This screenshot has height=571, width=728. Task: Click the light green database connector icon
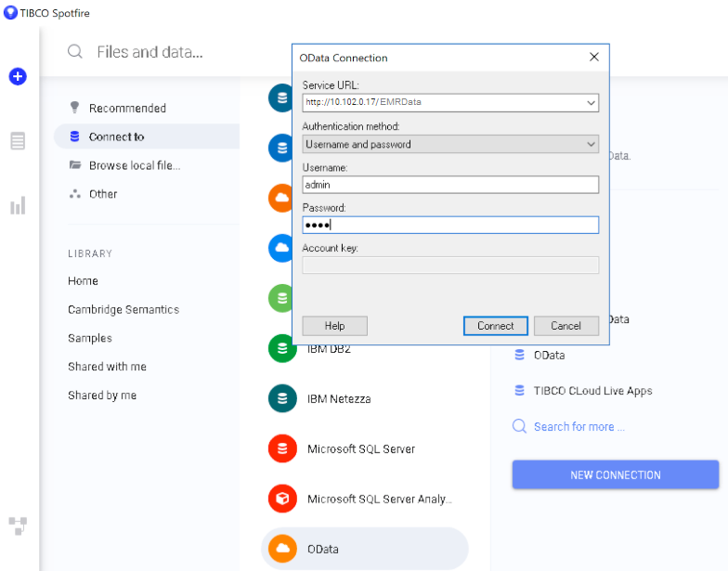click(x=280, y=298)
